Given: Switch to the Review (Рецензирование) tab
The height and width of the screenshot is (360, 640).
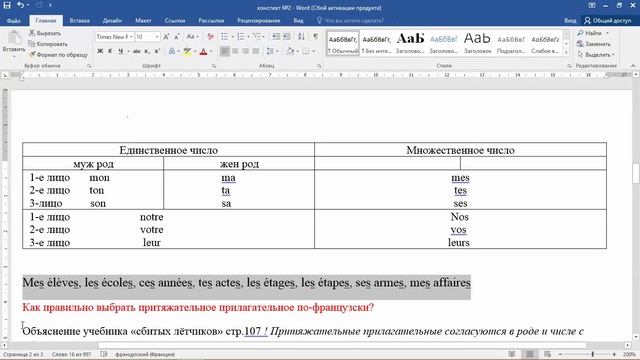Looking at the screenshot, I should click(258, 20).
